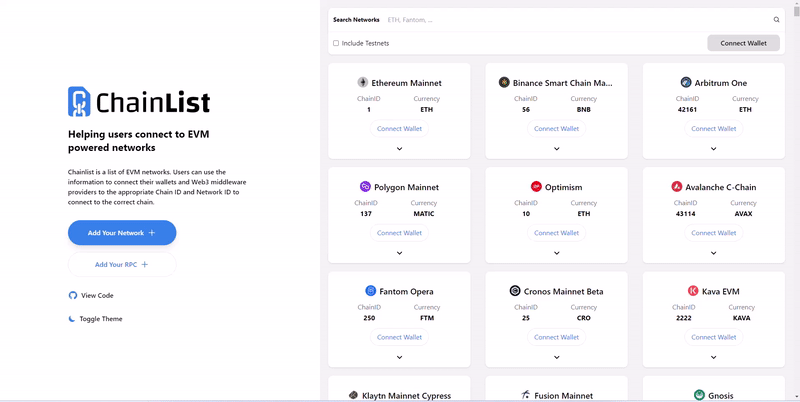Click the ChainID value 137
The height and width of the screenshot is (402, 800).
tap(366, 214)
